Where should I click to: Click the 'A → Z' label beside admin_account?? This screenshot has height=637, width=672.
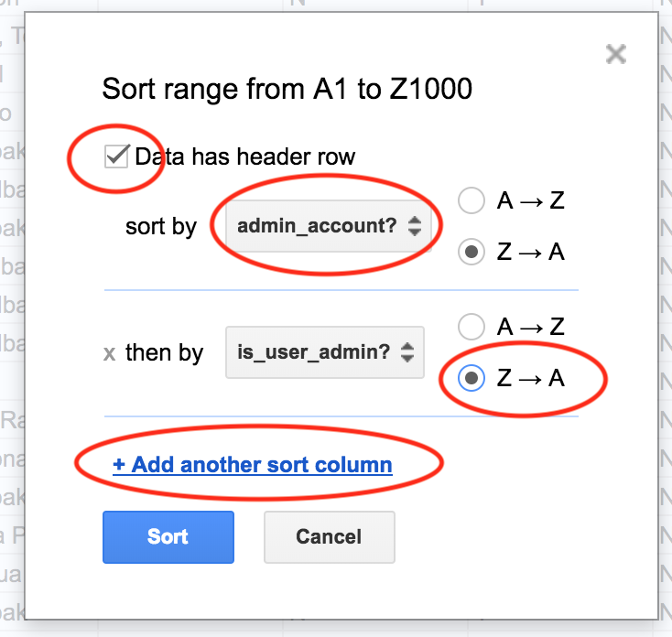pyautogui.click(x=531, y=200)
